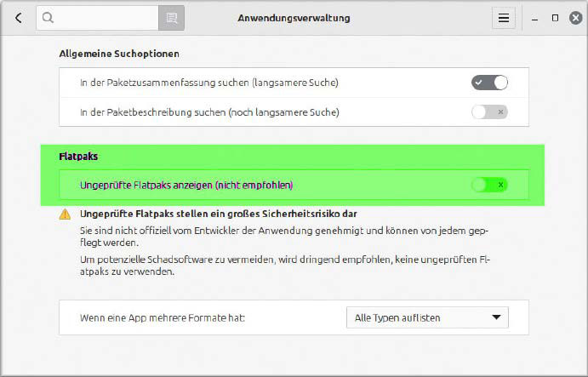This screenshot has height=377, width=588.
Task: Disable search in Paketzusammenfassung toggle
Action: (489, 83)
